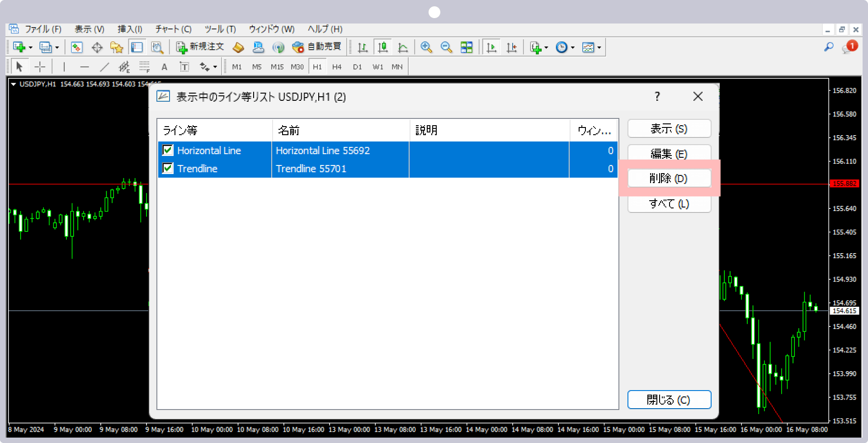868x443 pixels.
Task: Select the text label T tool
Action: click(184, 67)
